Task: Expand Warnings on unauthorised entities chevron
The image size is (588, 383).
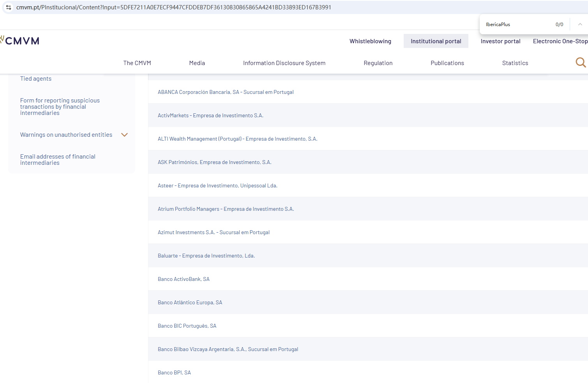Action: 125,135
